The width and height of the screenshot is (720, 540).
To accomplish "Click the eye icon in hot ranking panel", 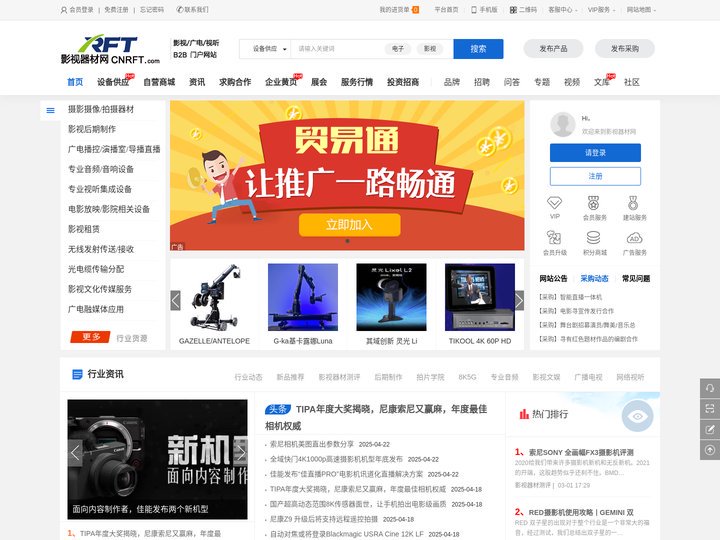I will (x=637, y=416).
